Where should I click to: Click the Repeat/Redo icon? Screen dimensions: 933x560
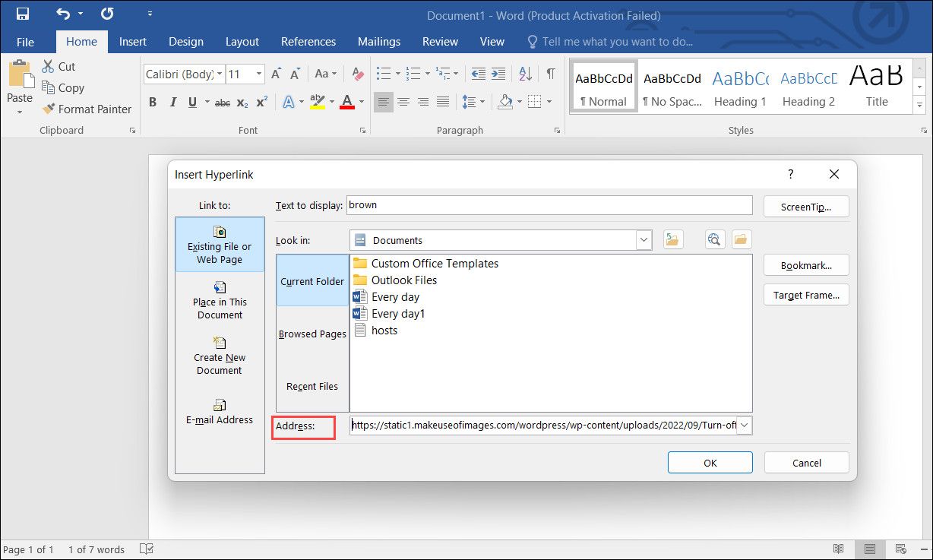[107, 14]
